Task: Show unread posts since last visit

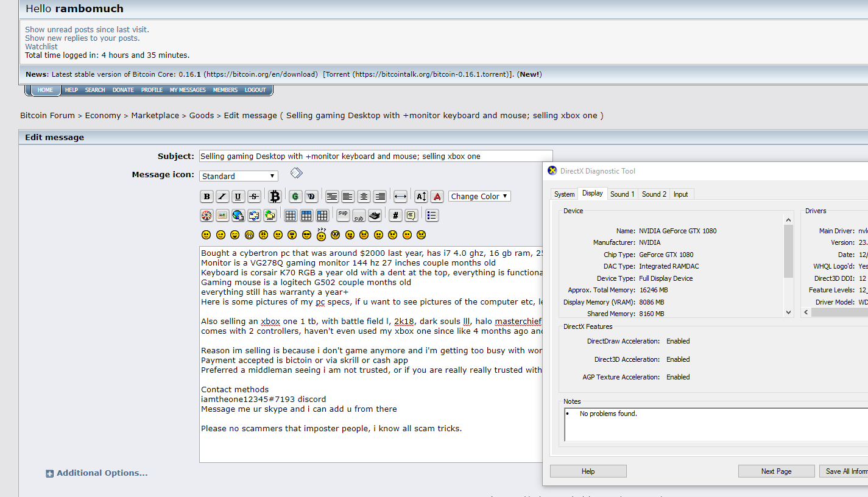Action: click(86, 29)
